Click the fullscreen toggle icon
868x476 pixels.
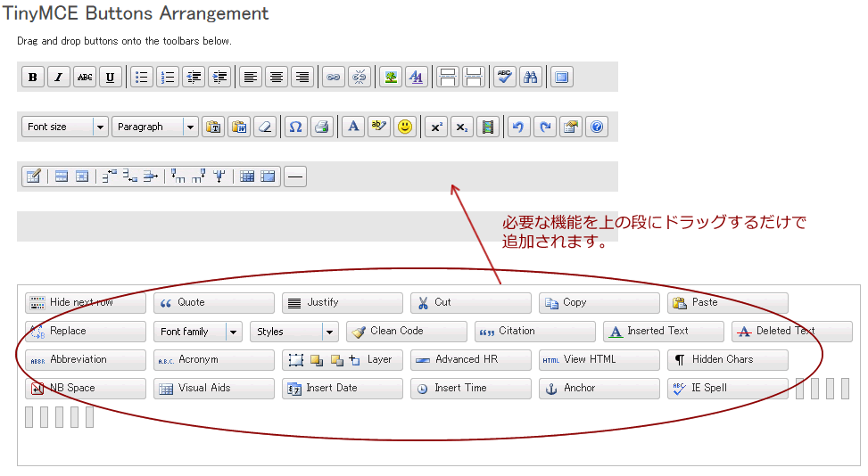point(561,77)
